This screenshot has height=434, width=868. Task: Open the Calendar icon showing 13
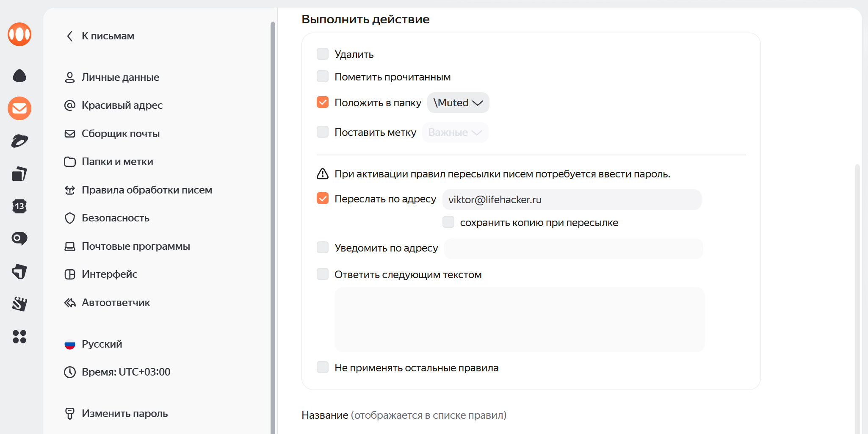[19, 206]
